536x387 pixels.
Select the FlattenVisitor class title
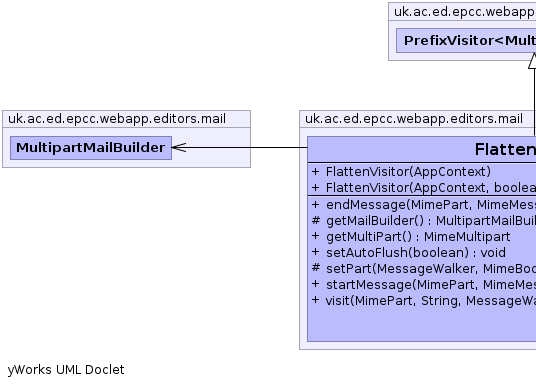tap(505, 149)
